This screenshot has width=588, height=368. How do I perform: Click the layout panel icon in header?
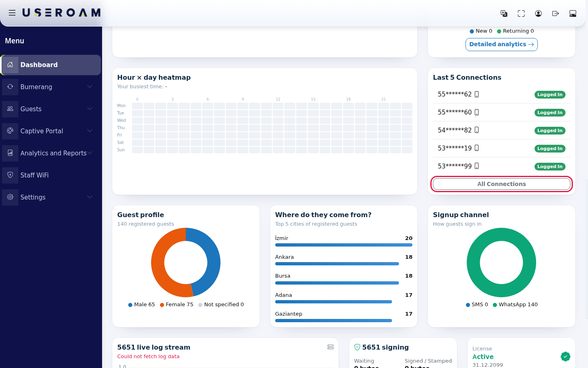(573, 13)
